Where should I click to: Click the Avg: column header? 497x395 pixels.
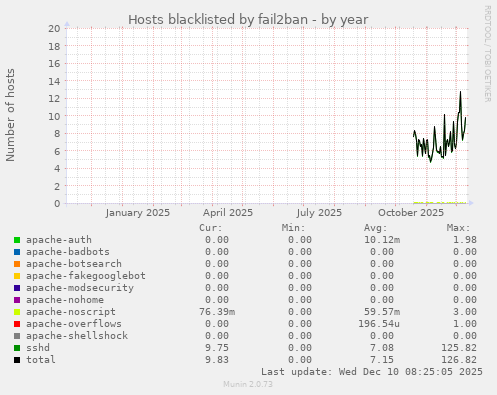[x=376, y=228]
